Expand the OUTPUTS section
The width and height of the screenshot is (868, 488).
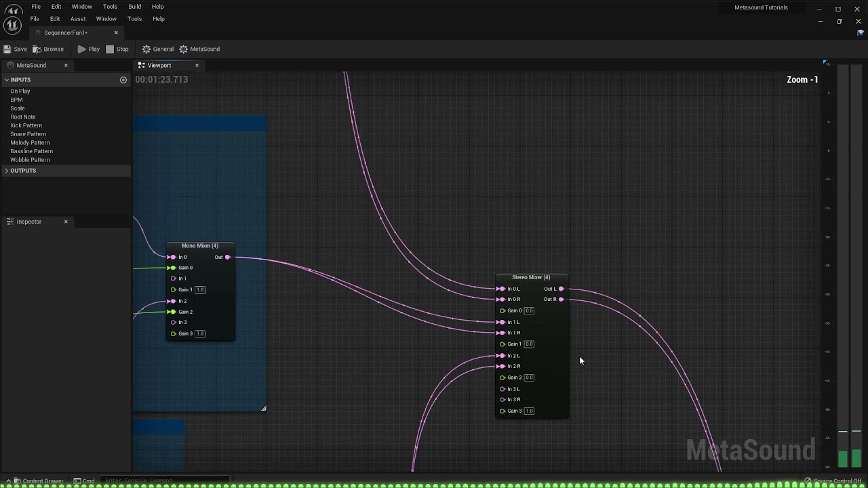point(7,171)
